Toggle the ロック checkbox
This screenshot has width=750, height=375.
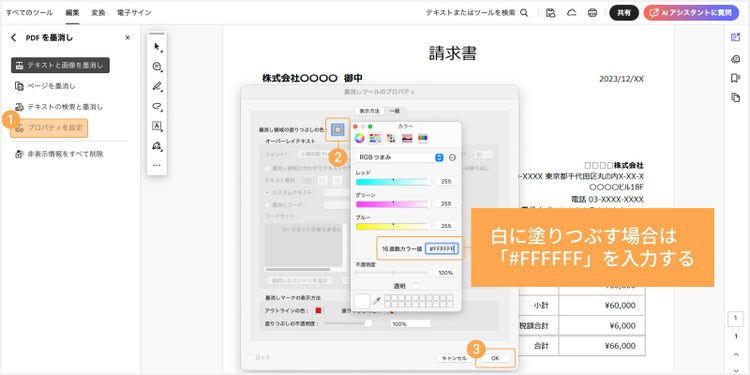click(251, 357)
